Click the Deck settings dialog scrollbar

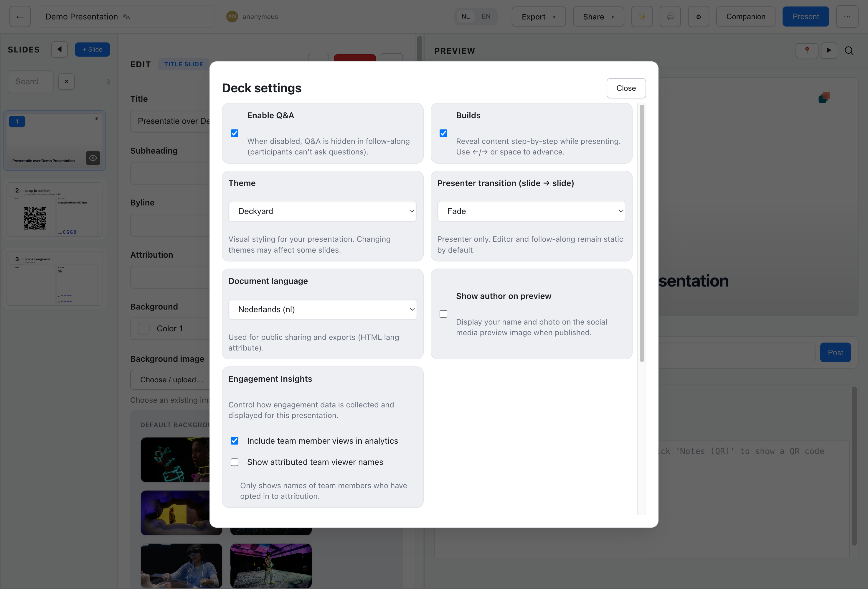pyautogui.click(x=642, y=233)
